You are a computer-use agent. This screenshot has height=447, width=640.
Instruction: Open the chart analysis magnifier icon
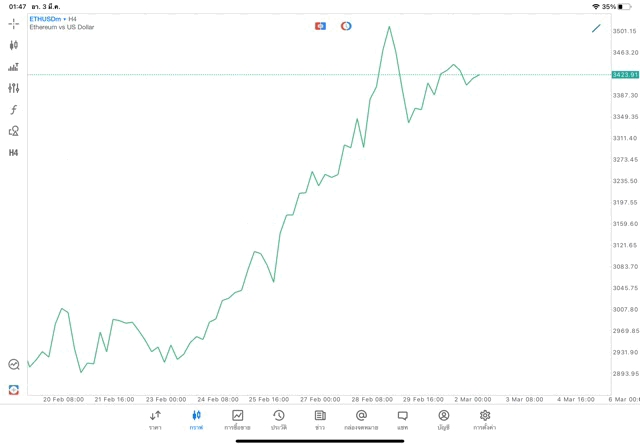tap(13, 365)
